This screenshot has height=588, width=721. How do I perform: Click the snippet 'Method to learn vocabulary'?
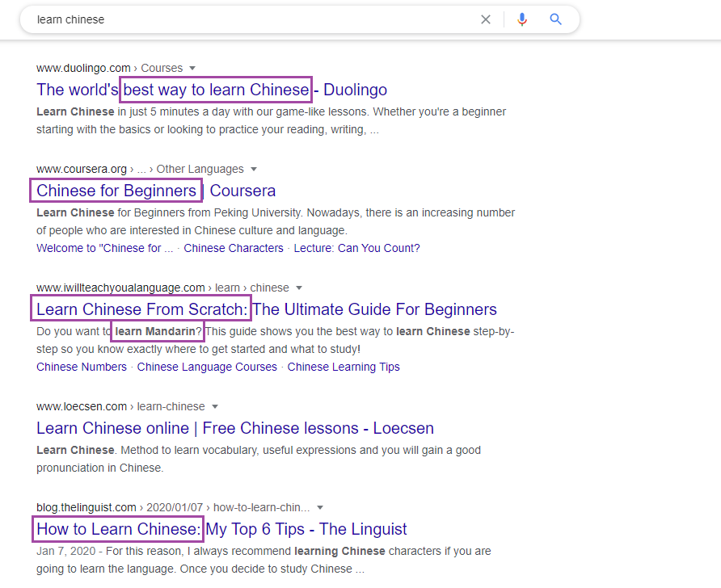click(x=259, y=459)
